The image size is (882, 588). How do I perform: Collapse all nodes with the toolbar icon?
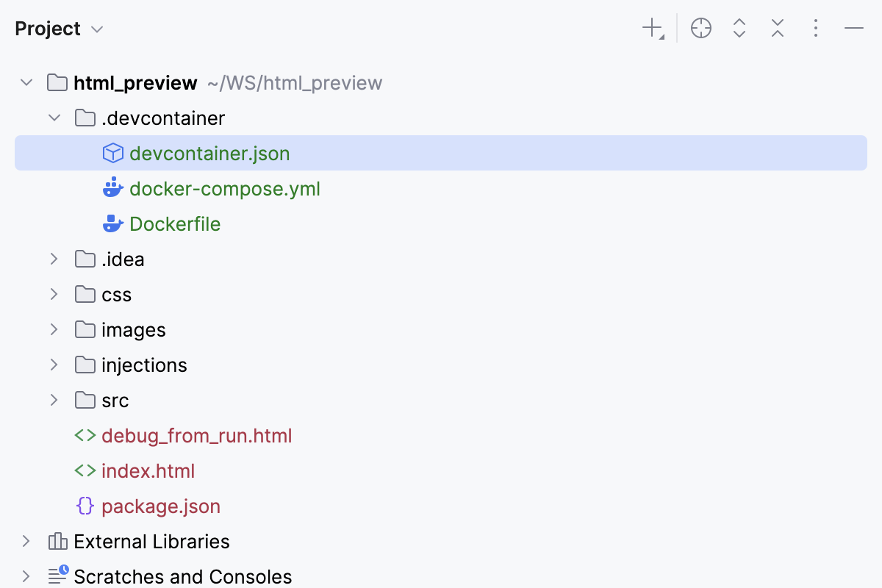[777, 28]
